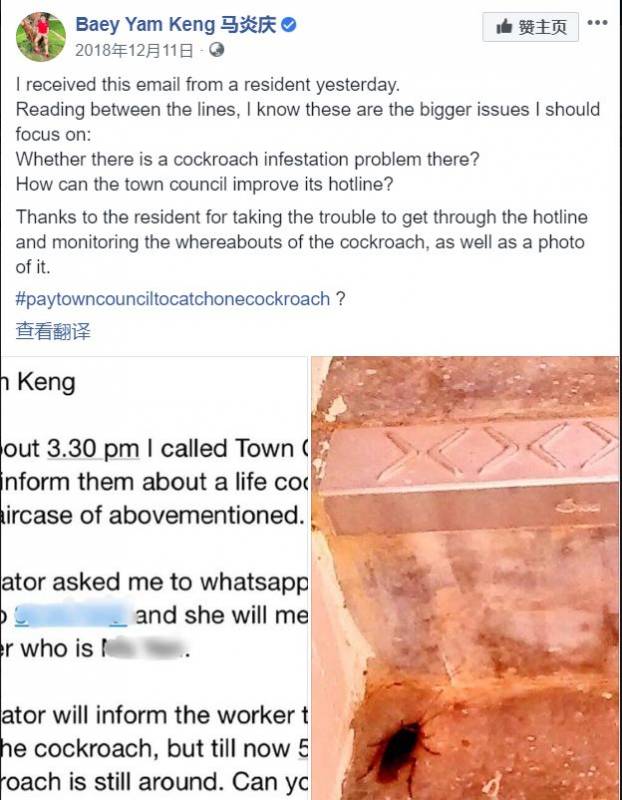622x800 pixels.
Task: Open the three-dots post options menu
Action: pos(598,22)
